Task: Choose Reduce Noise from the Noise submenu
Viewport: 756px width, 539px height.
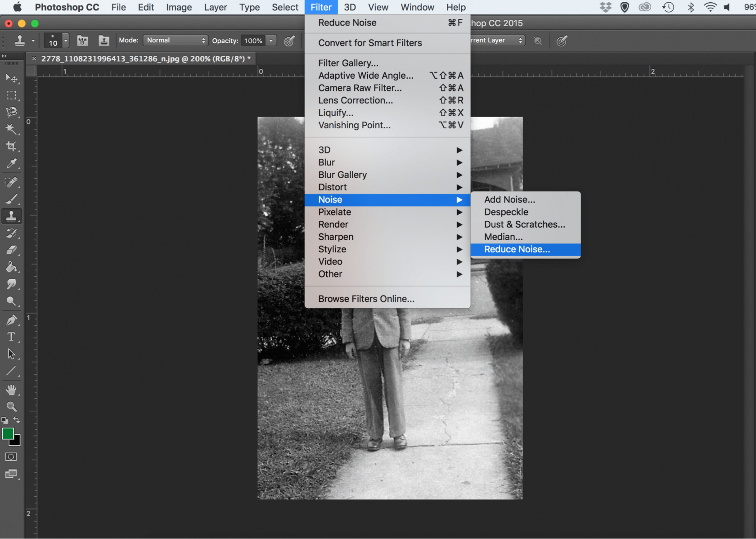Action: pyautogui.click(x=517, y=249)
